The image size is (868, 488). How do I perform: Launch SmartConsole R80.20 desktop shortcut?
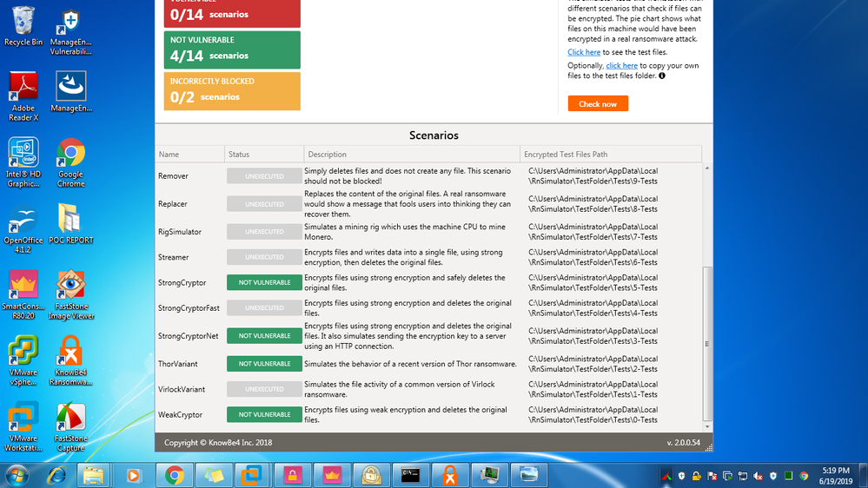pos(23,294)
